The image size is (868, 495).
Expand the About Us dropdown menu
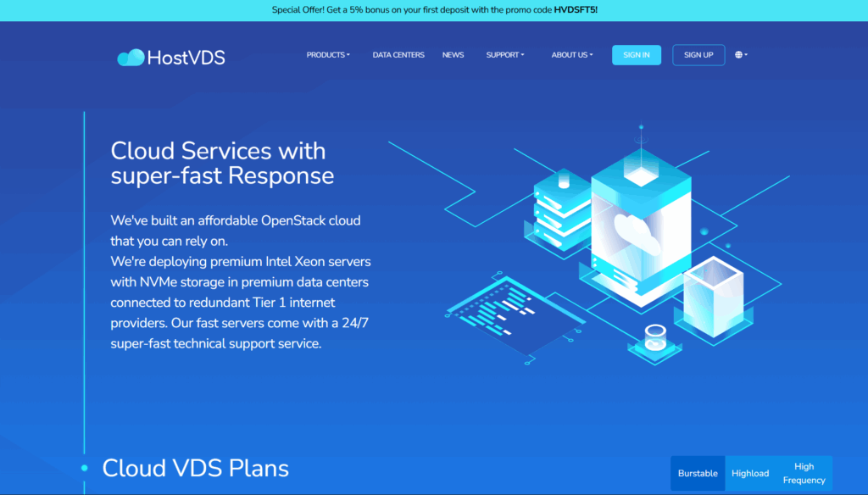click(572, 55)
